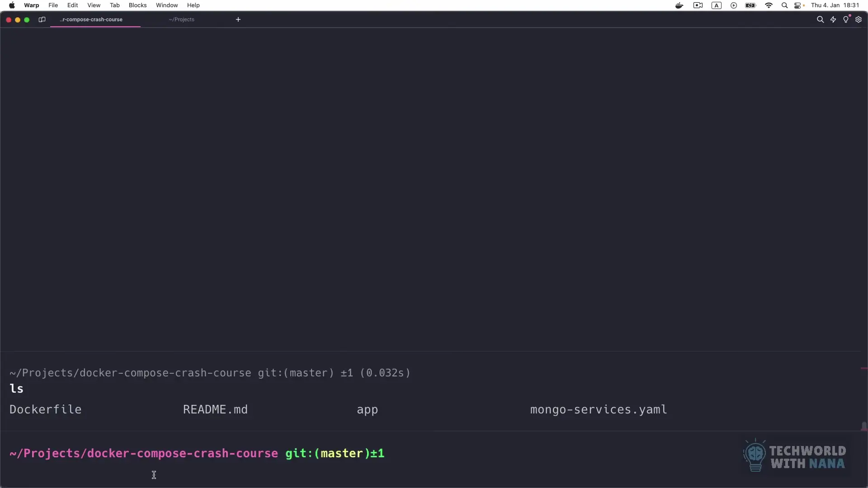The image size is (868, 488).
Task: Open the View menu
Action: pos(94,5)
